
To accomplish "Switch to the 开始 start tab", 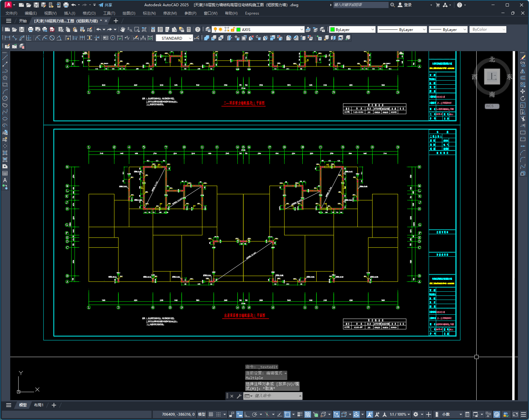I will click(23, 21).
